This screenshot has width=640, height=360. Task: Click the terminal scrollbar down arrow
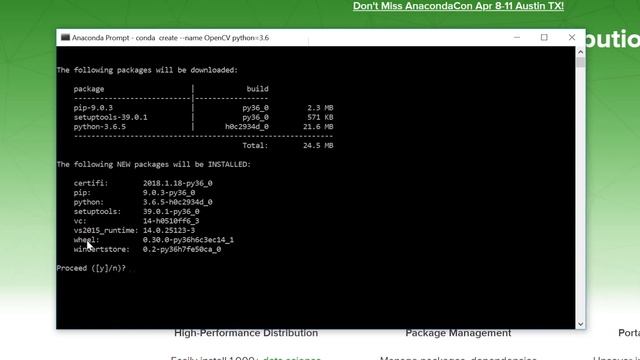click(580, 324)
